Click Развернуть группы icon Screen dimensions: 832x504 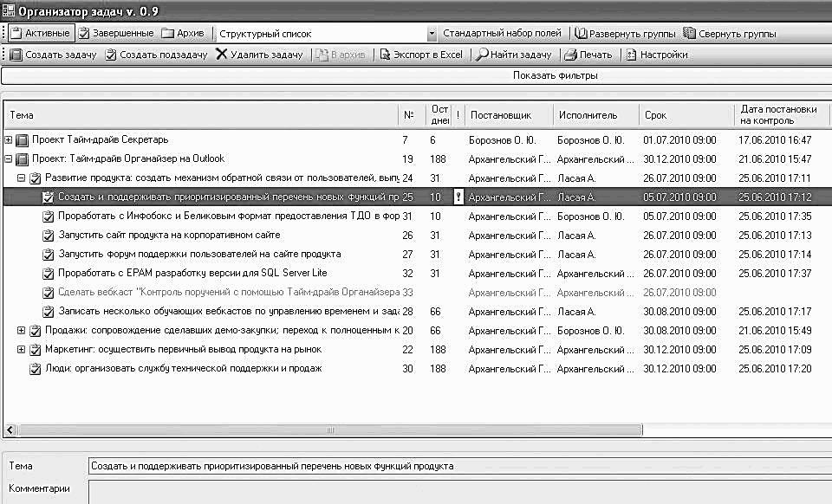(x=581, y=34)
